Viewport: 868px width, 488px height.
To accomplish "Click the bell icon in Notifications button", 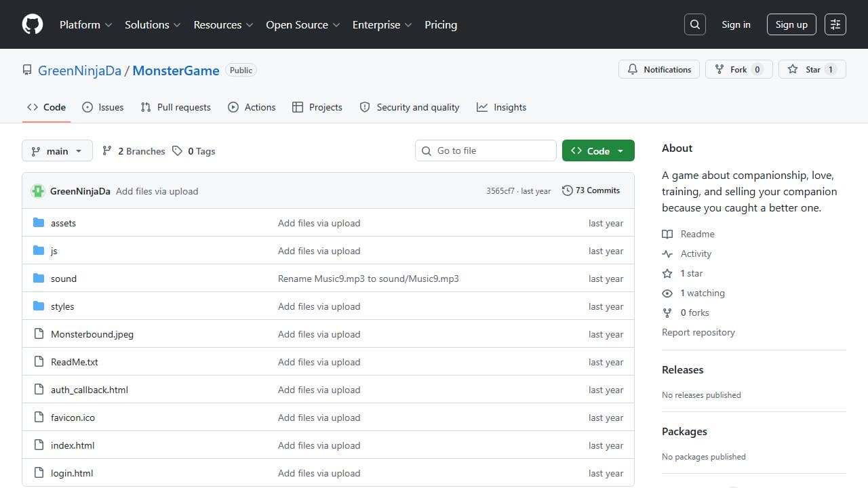I will click(633, 69).
